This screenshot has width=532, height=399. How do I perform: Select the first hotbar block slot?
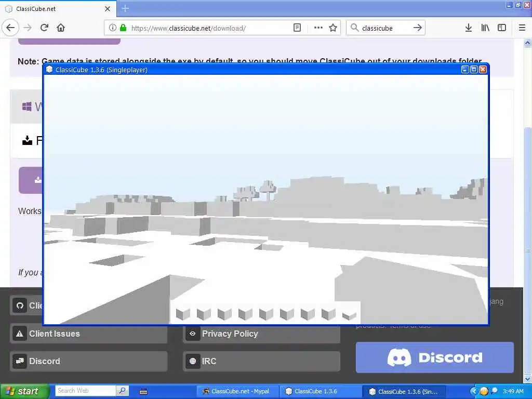(183, 314)
